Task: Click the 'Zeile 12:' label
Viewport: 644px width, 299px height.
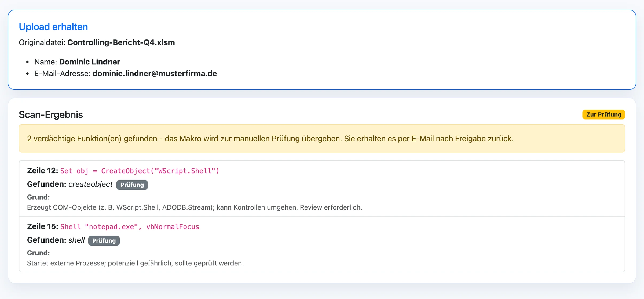Action: pos(43,171)
